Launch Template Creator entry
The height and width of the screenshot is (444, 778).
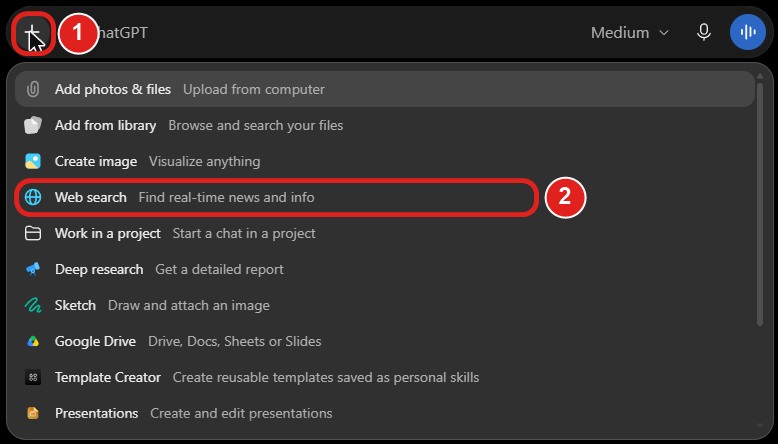pos(385,378)
